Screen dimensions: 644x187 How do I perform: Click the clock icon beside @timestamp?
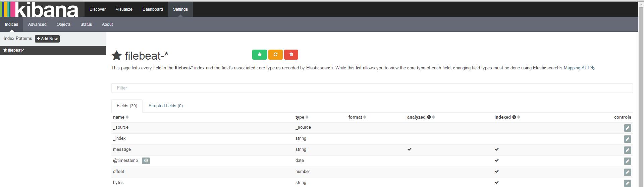pos(146,161)
